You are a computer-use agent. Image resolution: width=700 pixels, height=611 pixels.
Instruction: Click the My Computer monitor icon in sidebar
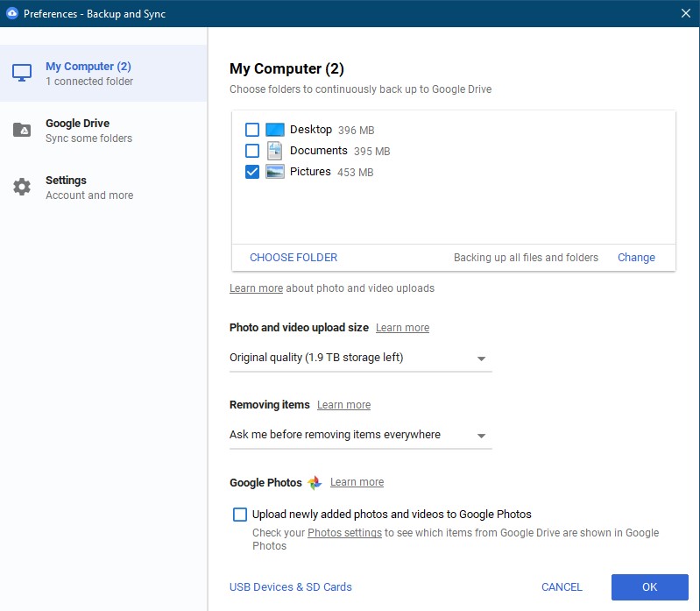21,73
